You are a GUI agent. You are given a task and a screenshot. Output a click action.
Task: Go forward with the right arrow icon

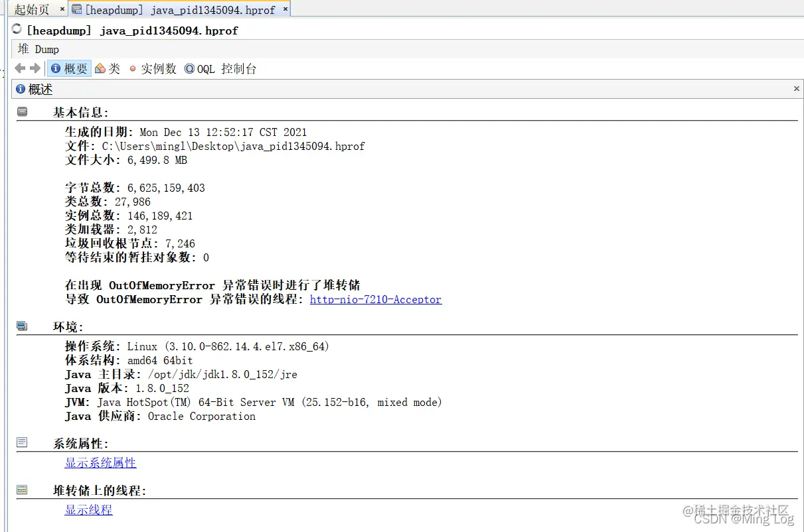pyautogui.click(x=35, y=68)
